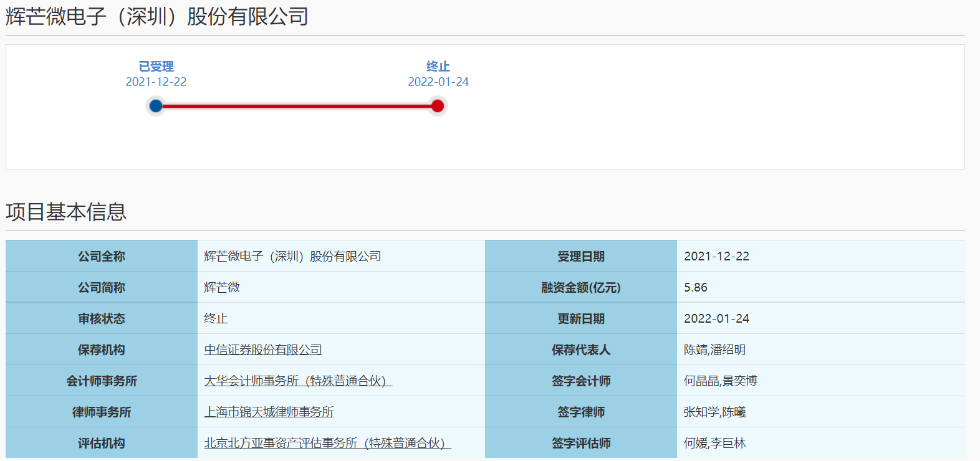Click the blue 已受理 timeline dot
The width and height of the screenshot is (980, 461).
(x=156, y=106)
